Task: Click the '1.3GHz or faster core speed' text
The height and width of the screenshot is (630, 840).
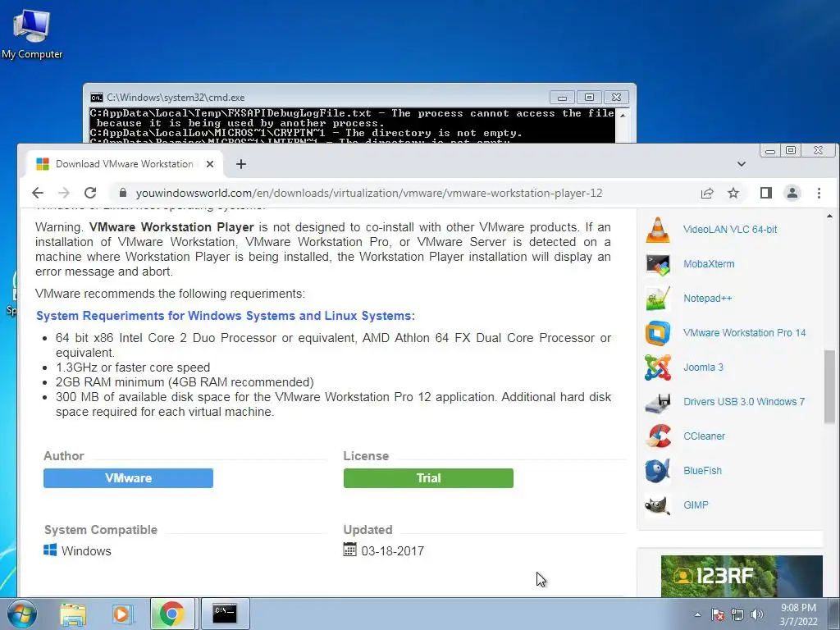Action: tap(133, 367)
